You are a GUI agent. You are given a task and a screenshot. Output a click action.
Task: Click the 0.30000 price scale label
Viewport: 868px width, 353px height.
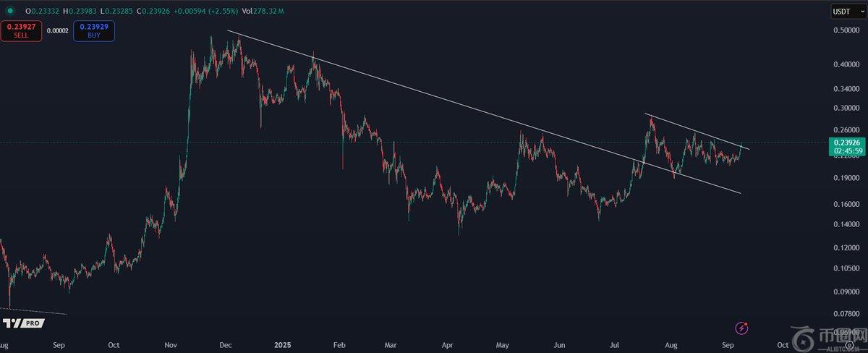click(x=847, y=109)
